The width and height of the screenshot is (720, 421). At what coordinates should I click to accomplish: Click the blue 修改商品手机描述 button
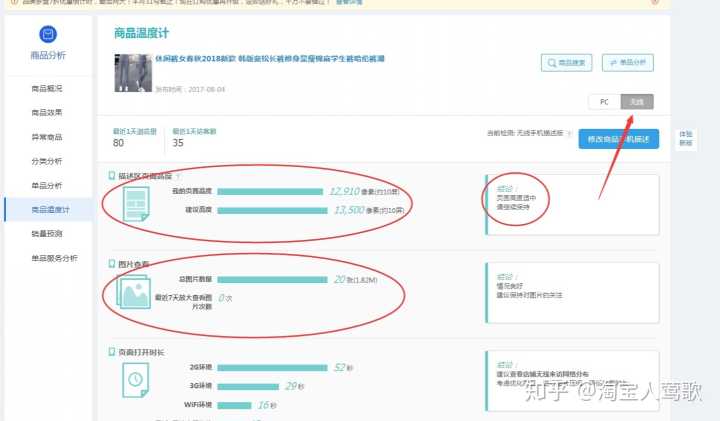click(x=619, y=139)
